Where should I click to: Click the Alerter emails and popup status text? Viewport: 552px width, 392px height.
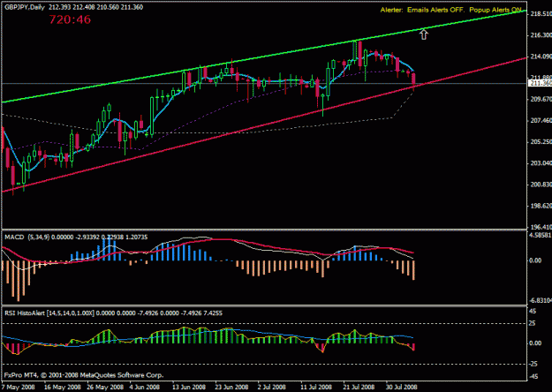click(451, 10)
